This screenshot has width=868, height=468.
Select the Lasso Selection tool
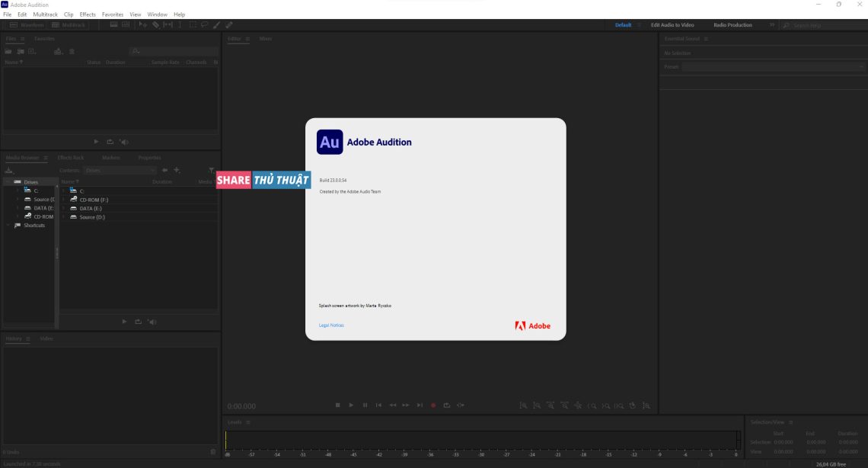tap(204, 24)
